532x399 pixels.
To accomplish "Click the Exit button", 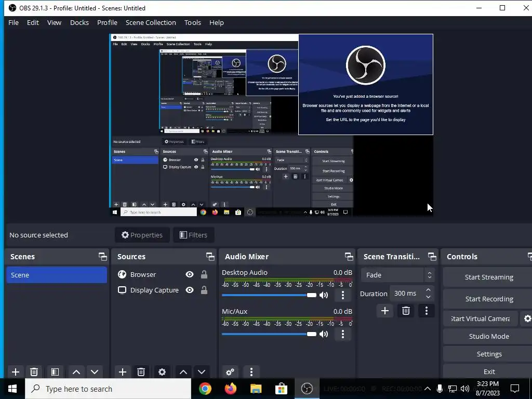I will pyautogui.click(x=488, y=371).
